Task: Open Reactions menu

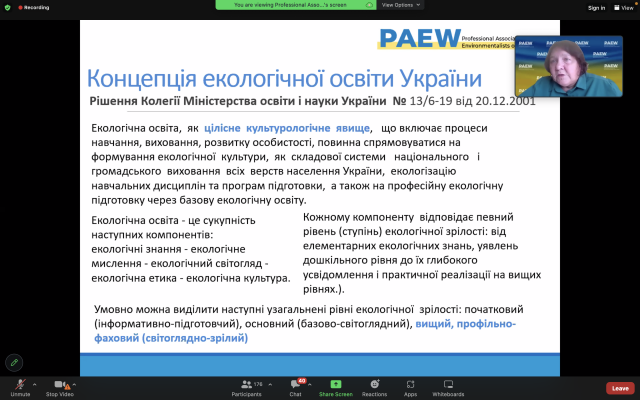Action: 374,388
